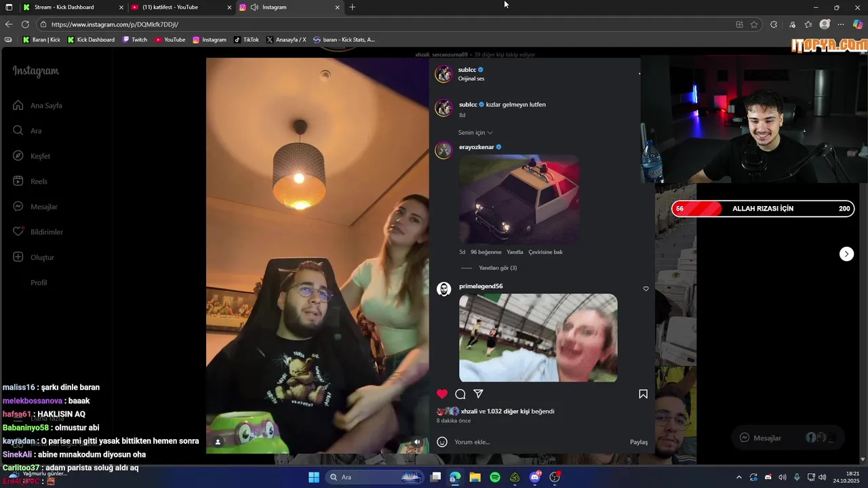Expand Yanıtları gör (3) replies
The height and width of the screenshot is (488, 868).
tap(498, 268)
